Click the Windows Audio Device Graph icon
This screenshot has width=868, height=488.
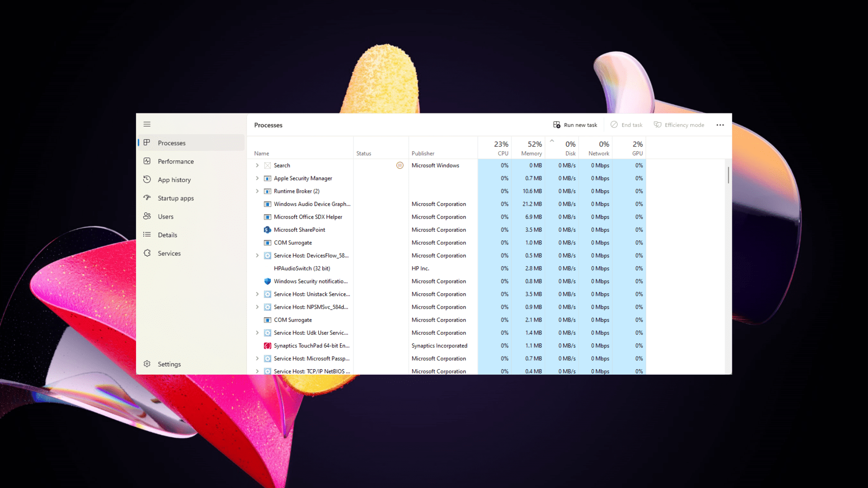[x=268, y=204]
